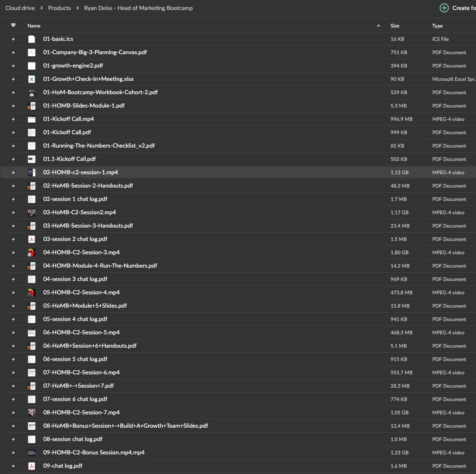Click the Name column sort arrow

pyautogui.click(x=378, y=26)
